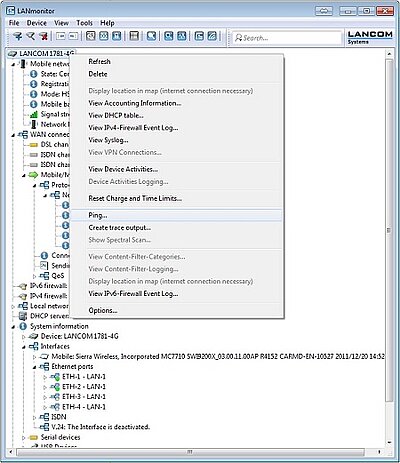The height and width of the screenshot is (463, 400).
Task: Click the info icon beside Registration
Action: (x=34, y=84)
